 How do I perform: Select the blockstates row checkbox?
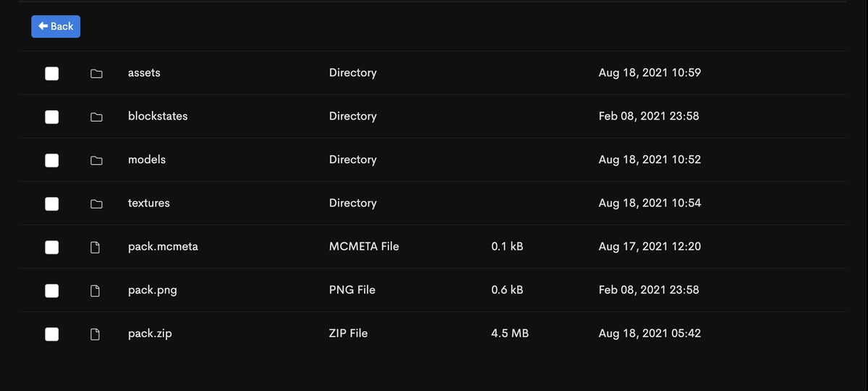[x=52, y=117]
